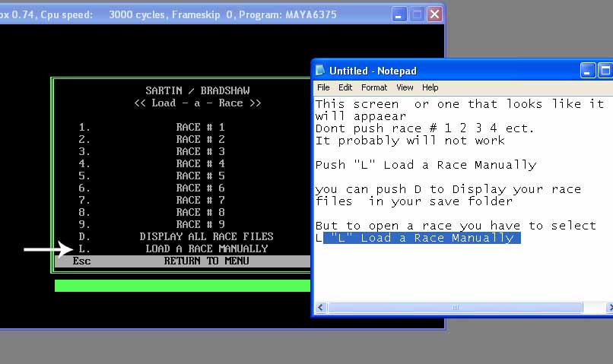Screen dimensions: 613x364
Task: Click the DOSBox title bar text
Action: click(x=168, y=15)
